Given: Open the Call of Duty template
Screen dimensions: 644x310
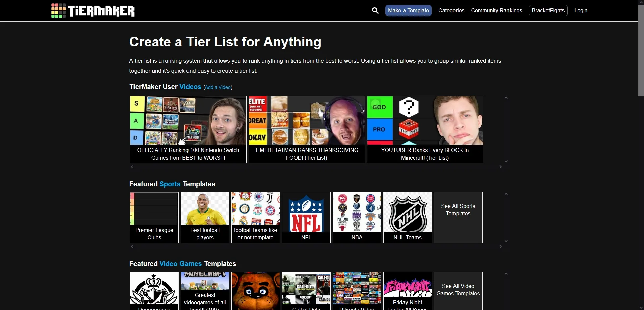Looking at the screenshot, I should tap(306, 291).
